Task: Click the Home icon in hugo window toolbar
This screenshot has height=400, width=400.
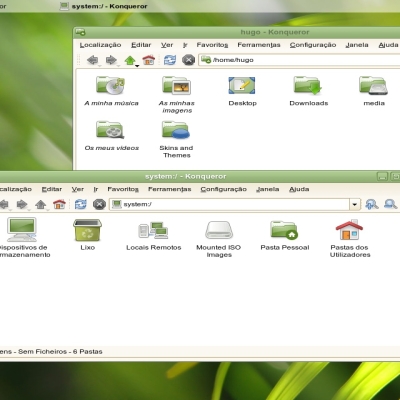Action: 148,60
